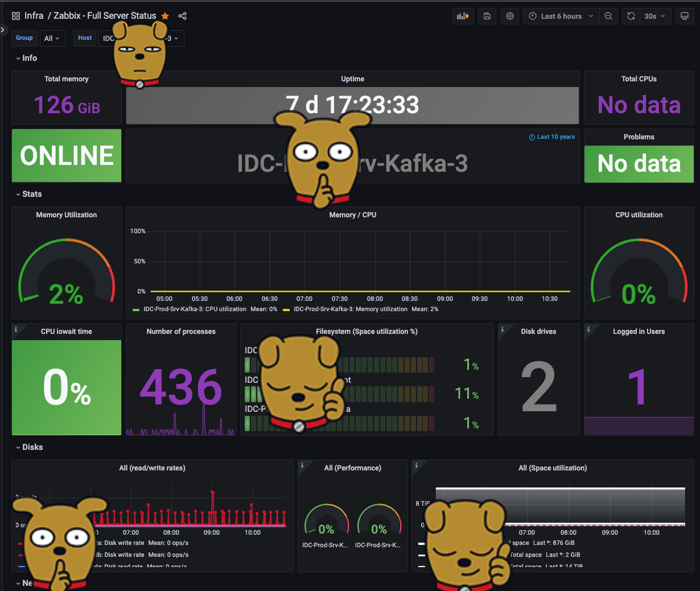Collapse the Disks row
Viewport: 700px width, 591px height.
(x=29, y=447)
